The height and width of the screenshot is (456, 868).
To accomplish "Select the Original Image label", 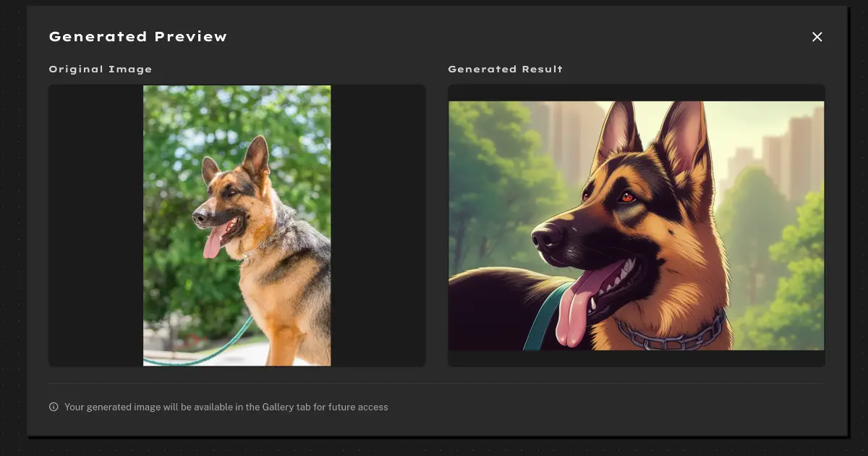I will click(101, 69).
